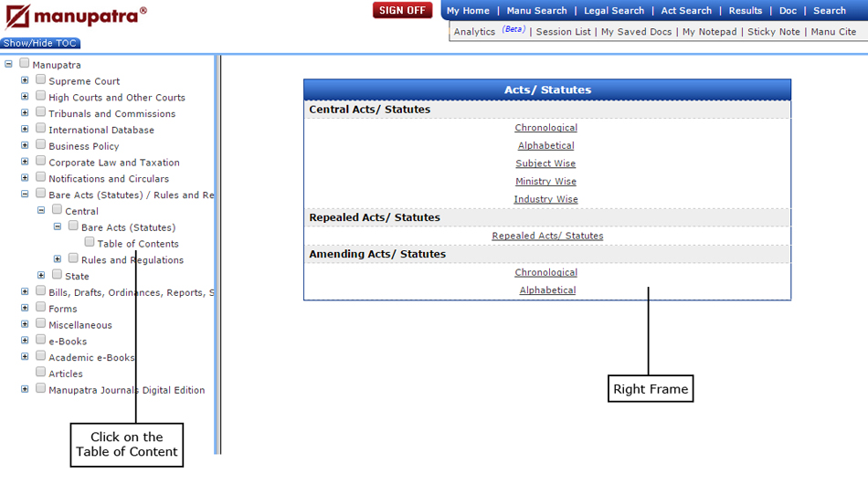Check the Central checkbox
The image size is (868, 495).
(x=57, y=210)
